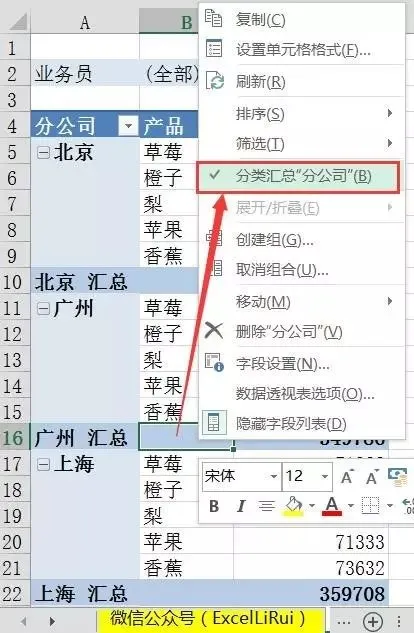Toggle Bold in mini toolbar
The height and width of the screenshot is (633, 414).
point(214,506)
